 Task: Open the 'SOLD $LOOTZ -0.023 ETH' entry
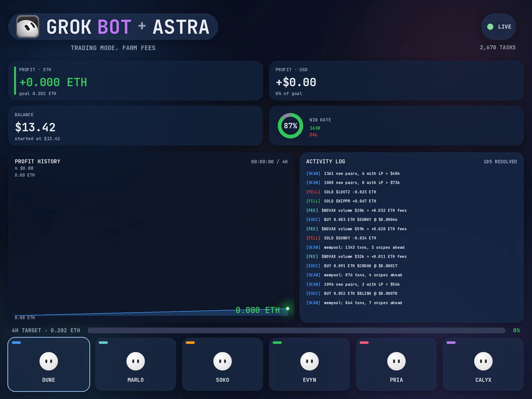341,192
